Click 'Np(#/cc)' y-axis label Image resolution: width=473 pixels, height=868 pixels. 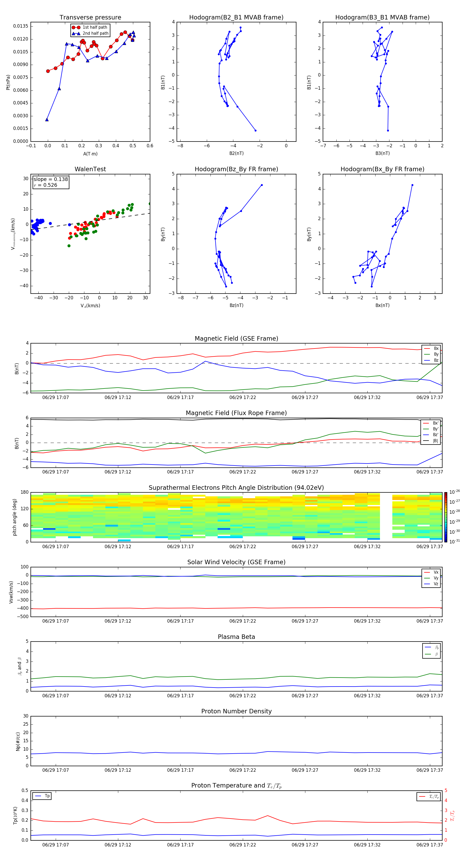click(18, 741)
